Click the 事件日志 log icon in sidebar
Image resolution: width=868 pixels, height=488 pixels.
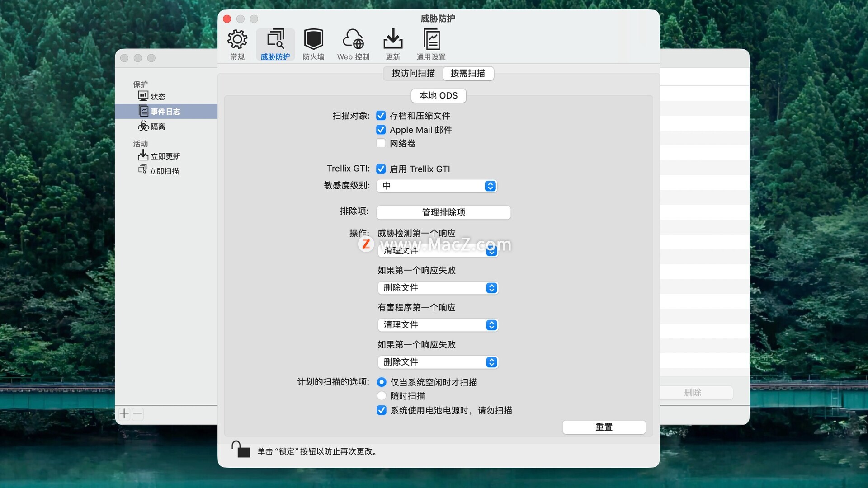(143, 111)
